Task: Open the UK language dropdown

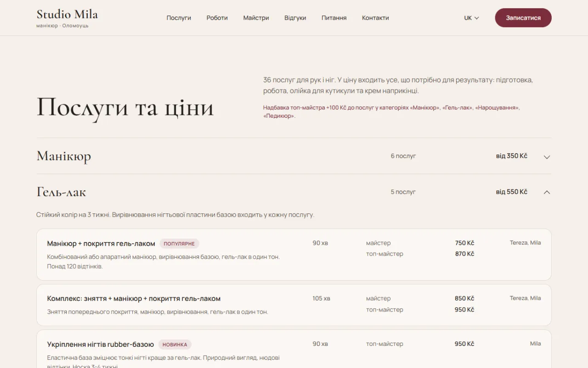Action: pyautogui.click(x=471, y=18)
